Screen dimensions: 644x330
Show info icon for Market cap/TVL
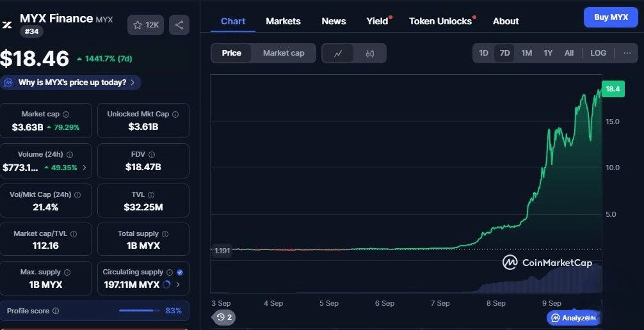[74, 234]
